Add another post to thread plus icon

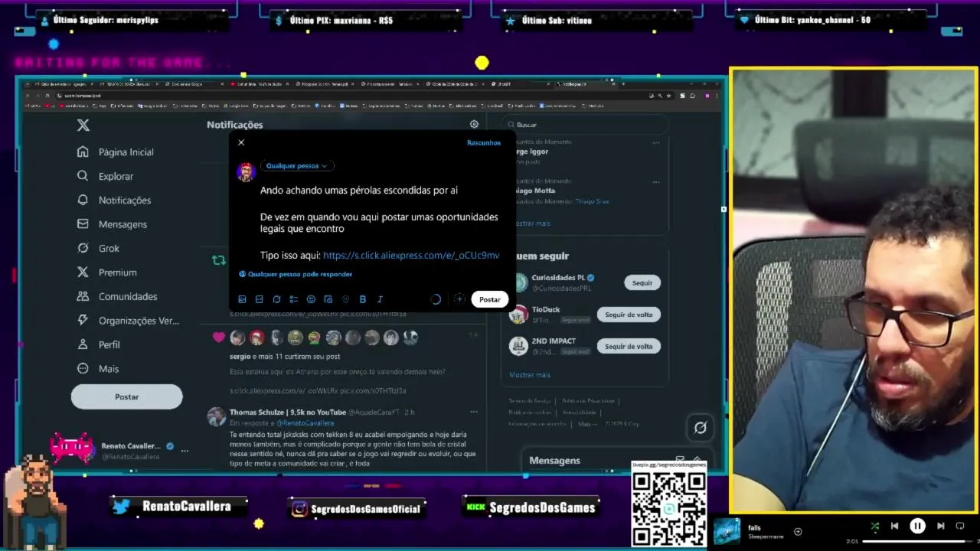(x=459, y=299)
